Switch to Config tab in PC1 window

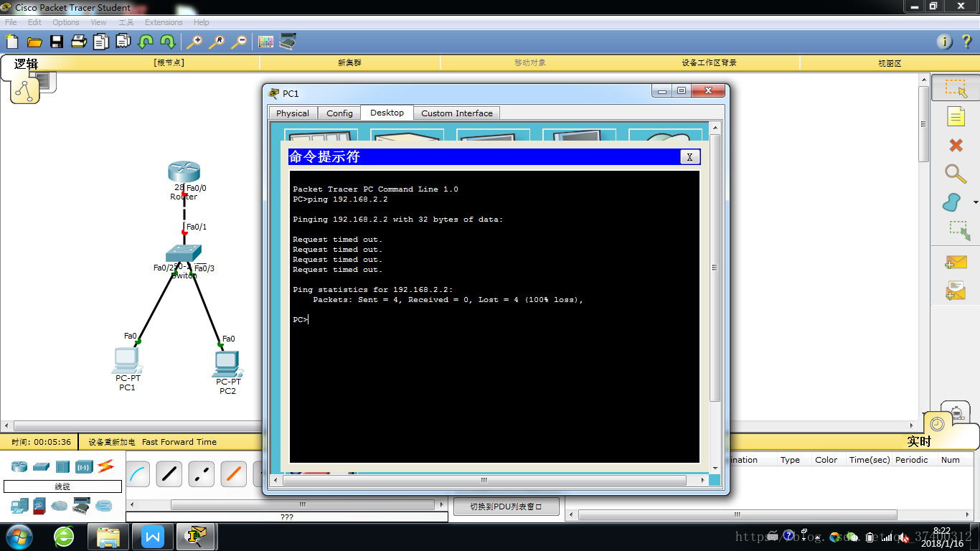pyautogui.click(x=339, y=113)
